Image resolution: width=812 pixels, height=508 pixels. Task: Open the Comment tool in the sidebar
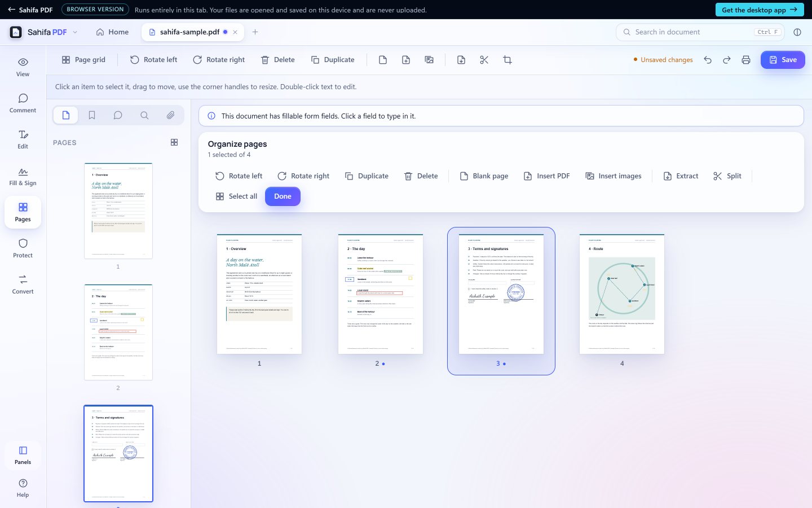coord(23,103)
